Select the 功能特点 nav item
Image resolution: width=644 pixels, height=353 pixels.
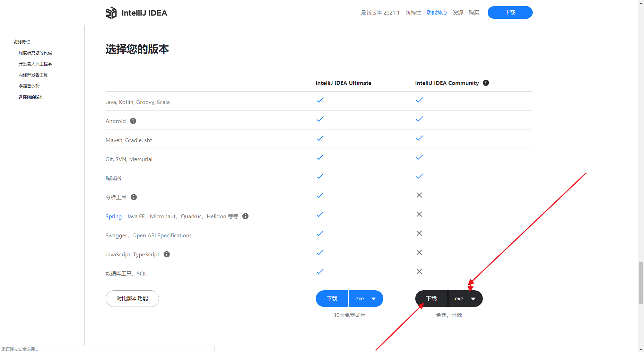tap(437, 13)
